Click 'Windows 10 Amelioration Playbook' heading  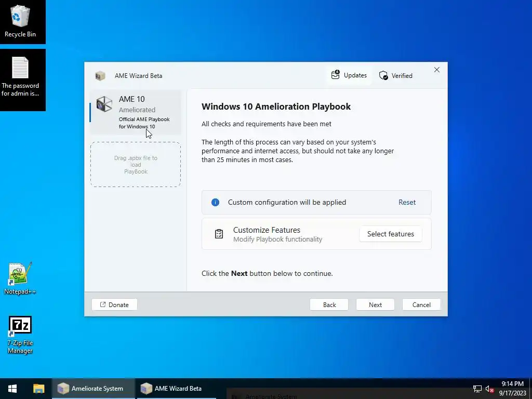(276, 107)
